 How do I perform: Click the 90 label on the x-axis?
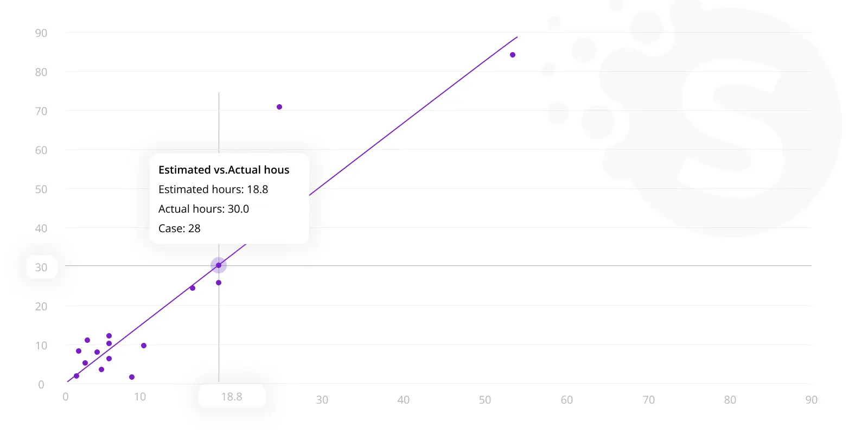[812, 400]
